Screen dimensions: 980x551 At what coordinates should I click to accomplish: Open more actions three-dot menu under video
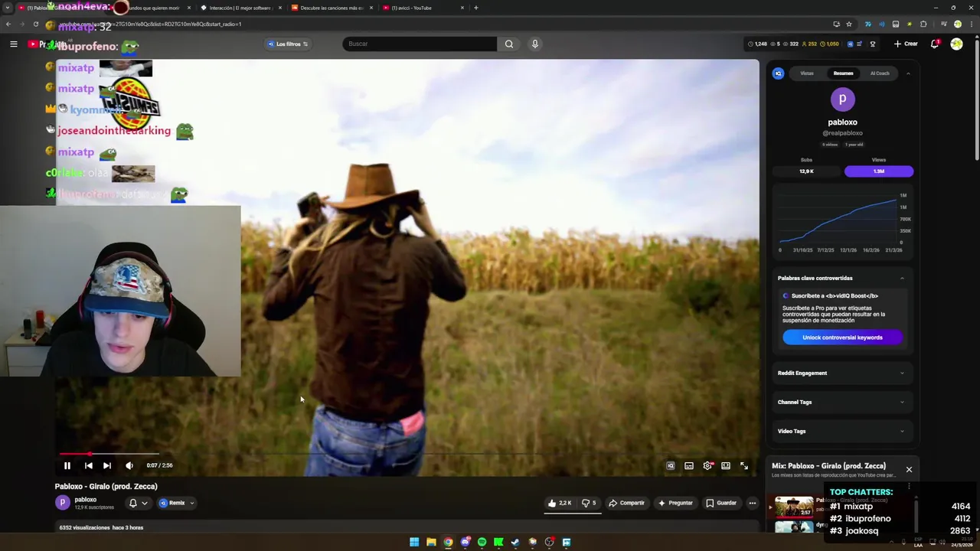[753, 503]
